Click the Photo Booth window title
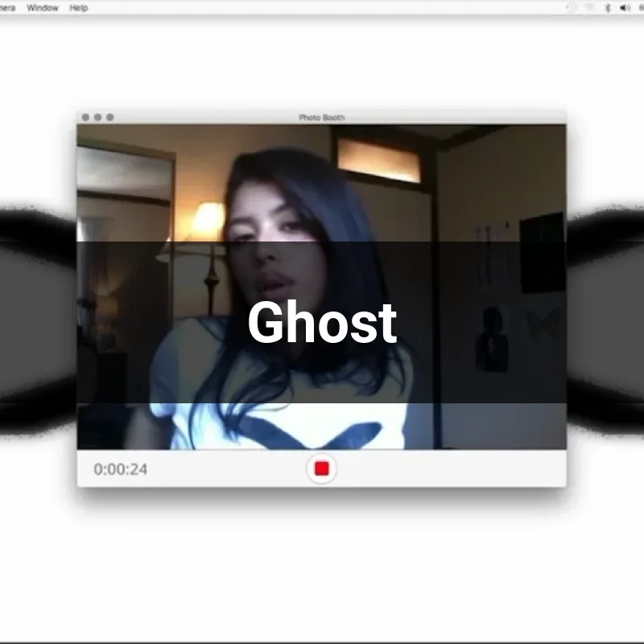Image resolution: width=644 pixels, height=644 pixels. pyautogui.click(x=321, y=118)
